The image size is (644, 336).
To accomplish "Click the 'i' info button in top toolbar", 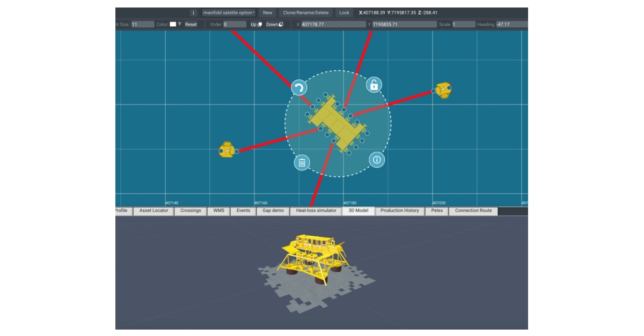I will (x=194, y=12).
